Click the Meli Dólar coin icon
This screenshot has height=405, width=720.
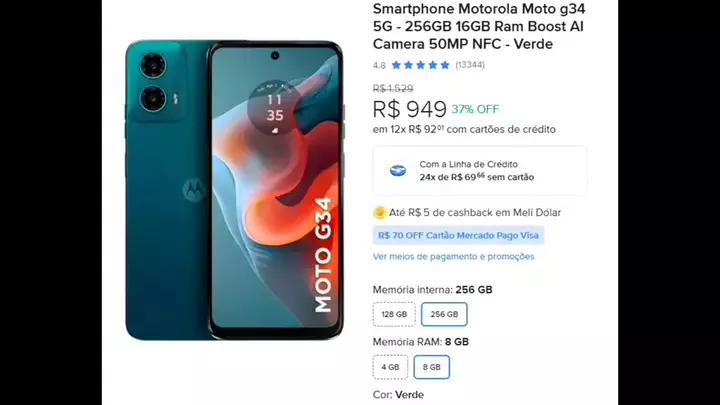click(379, 212)
